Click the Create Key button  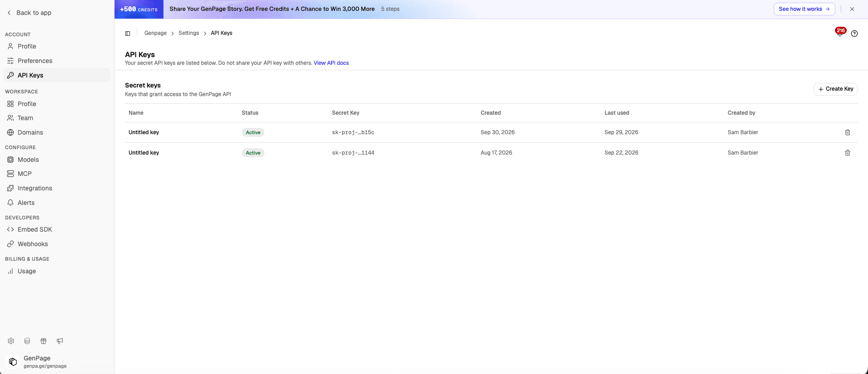[835, 89]
